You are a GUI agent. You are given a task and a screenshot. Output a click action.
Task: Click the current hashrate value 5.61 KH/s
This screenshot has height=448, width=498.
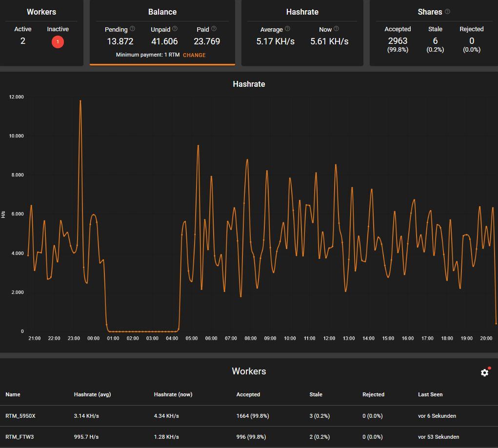[x=329, y=41]
